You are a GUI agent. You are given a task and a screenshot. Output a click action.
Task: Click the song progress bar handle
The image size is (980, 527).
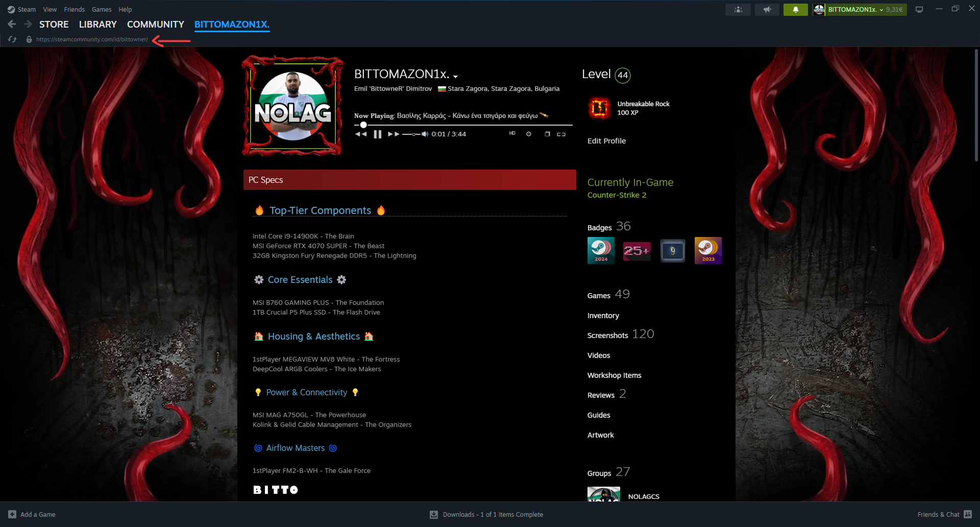coord(363,125)
